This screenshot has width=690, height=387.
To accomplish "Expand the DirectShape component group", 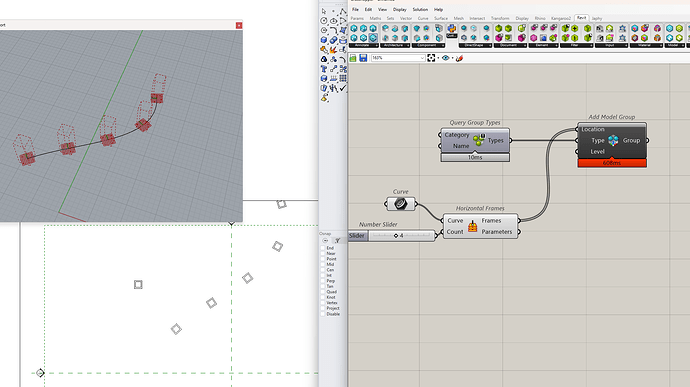I will [x=475, y=45].
